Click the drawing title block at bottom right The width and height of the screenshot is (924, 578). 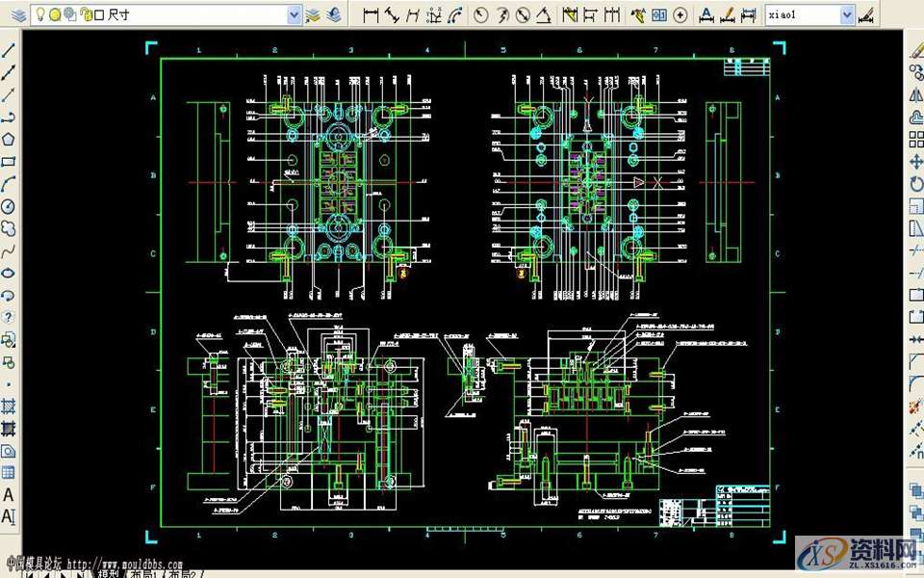click(741, 506)
